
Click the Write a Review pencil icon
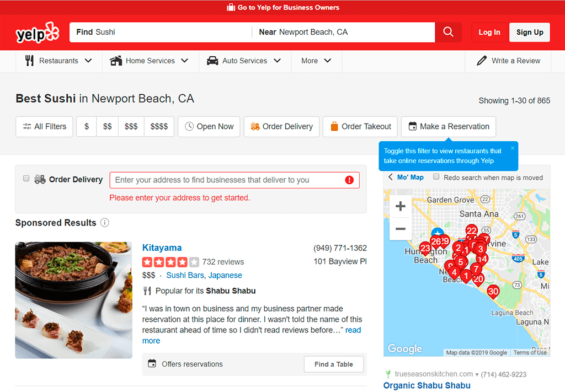tap(482, 61)
